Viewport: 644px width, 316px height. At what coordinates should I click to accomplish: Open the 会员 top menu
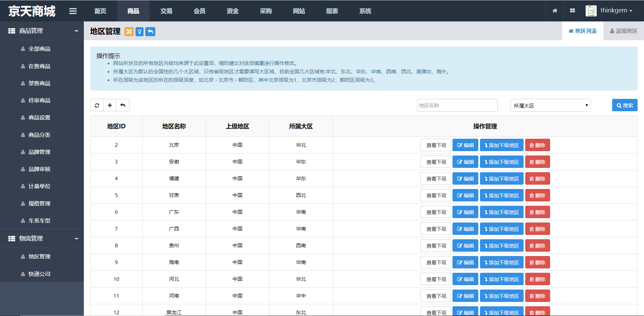pyautogui.click(x=200, y=11)
